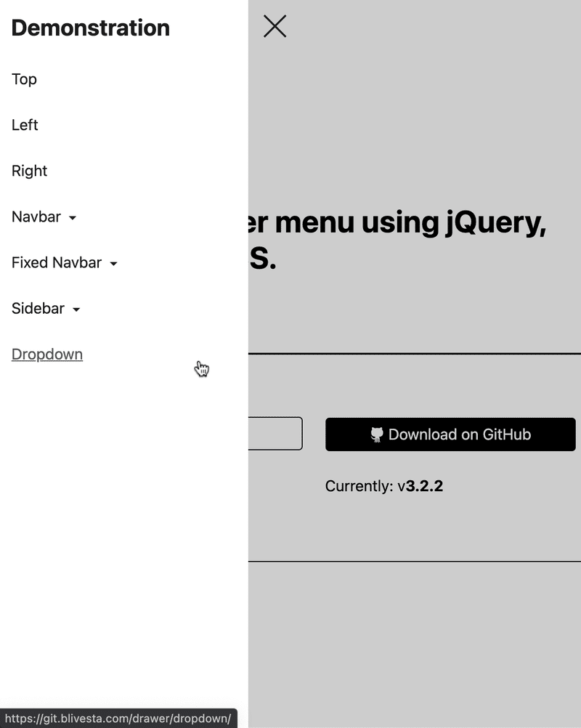
Task: Expand the Navbar dropdown menu
Action: coord(44,217)
